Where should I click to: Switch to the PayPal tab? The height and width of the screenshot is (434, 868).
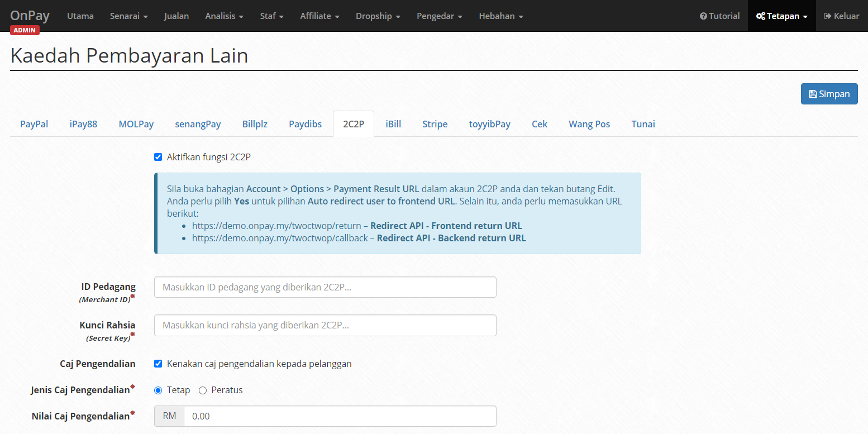pos(34,124)
